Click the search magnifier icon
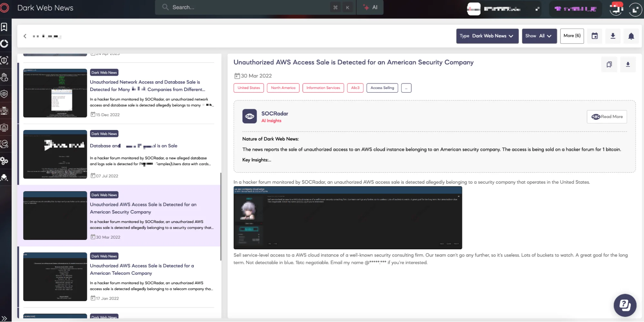This screenshot has height=322, width=644. pyautogui.click(x=165, y=7)
